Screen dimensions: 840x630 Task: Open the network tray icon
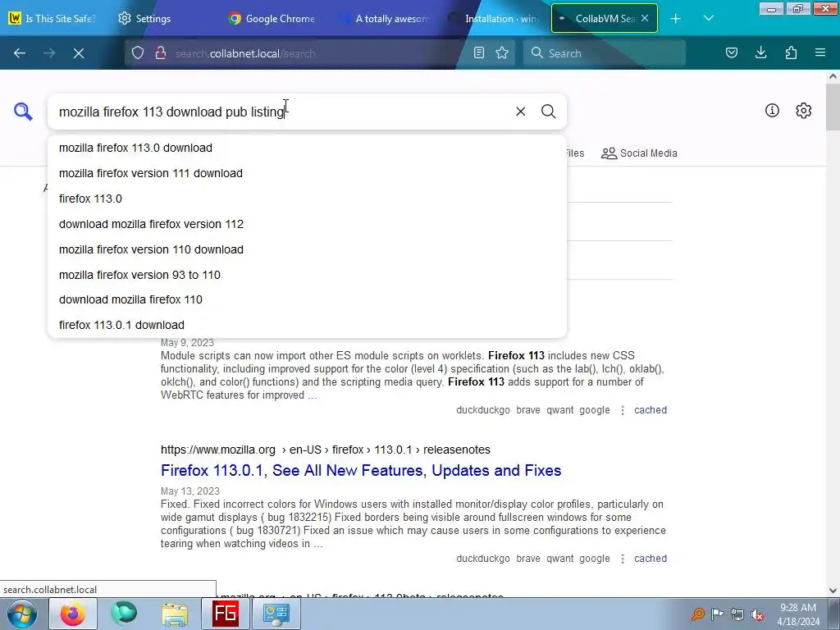[x=737, y=614]
